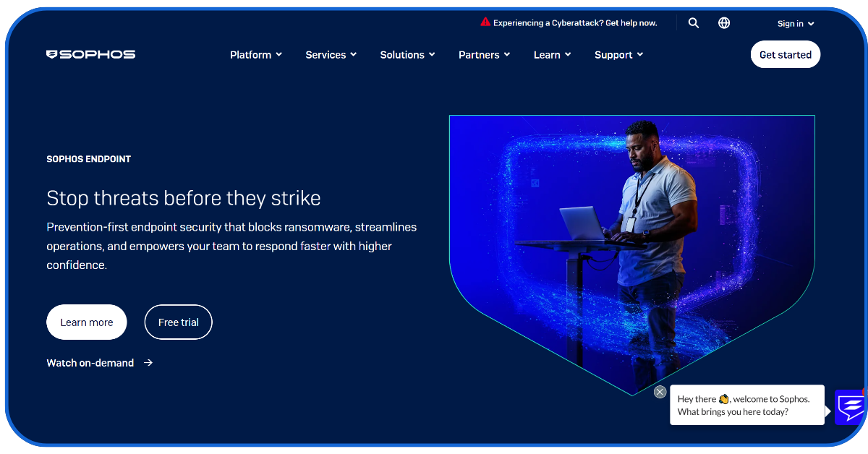The height and width of the screenshot is (454, 868).
Task: Open the Support menu
Action: click(x=619, y=55)
